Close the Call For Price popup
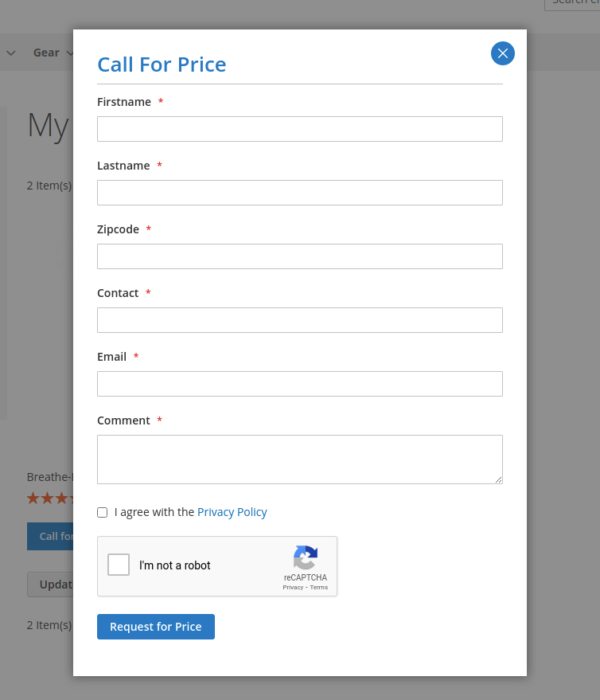 502,53
